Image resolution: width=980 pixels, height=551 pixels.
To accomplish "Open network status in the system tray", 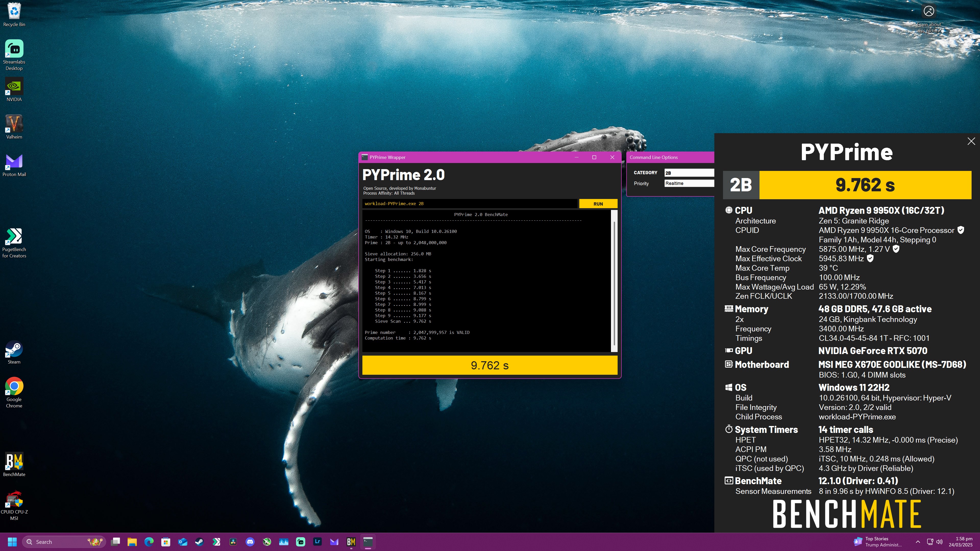I will pos(930,542).
